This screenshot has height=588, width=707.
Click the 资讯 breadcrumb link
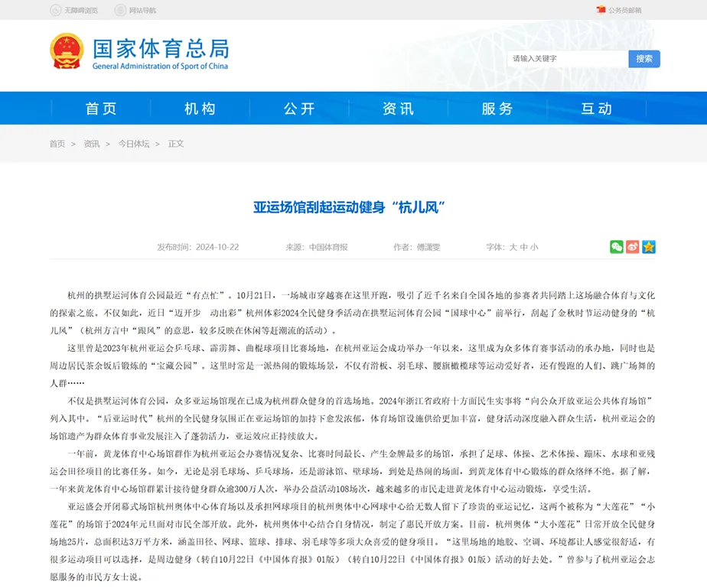coord(91,144)
